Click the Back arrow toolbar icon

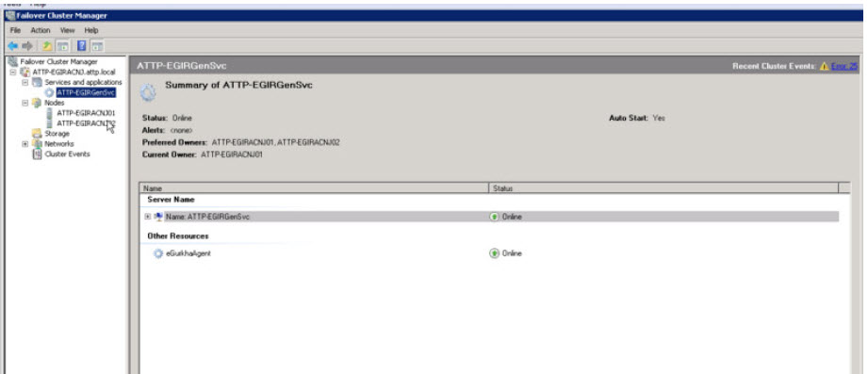coord(13,46)
